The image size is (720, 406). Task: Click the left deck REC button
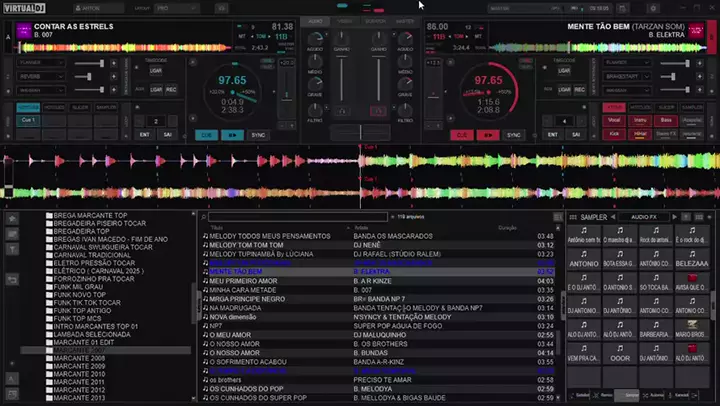[171, 89]
